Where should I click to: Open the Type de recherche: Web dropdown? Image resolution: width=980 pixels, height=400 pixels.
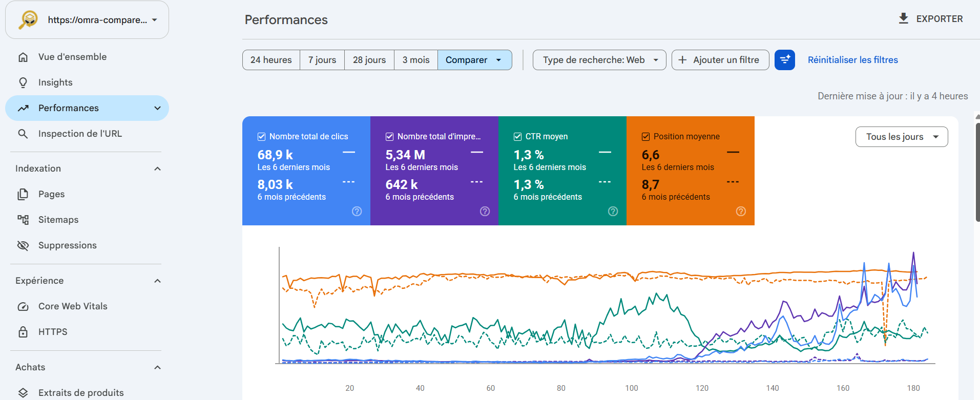coord(599,60)
